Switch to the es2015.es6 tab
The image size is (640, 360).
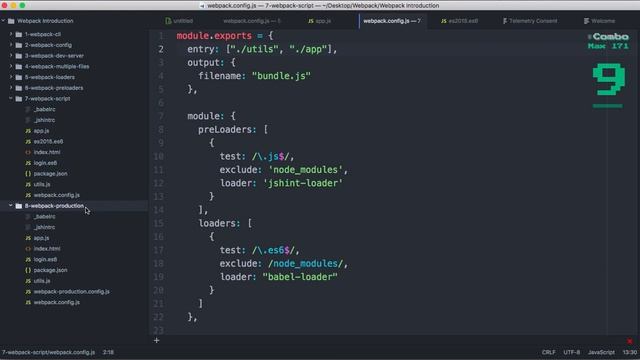(x=459, y=21)
